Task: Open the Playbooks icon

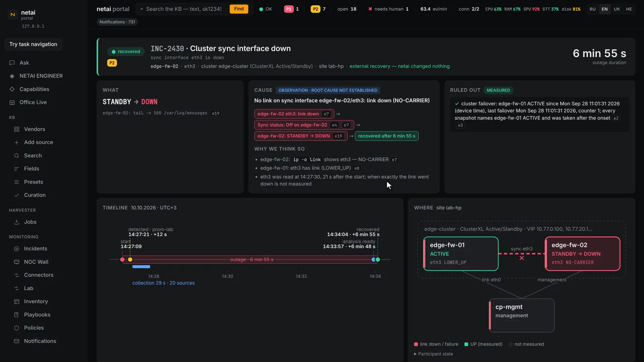Action: coord(17,315)
